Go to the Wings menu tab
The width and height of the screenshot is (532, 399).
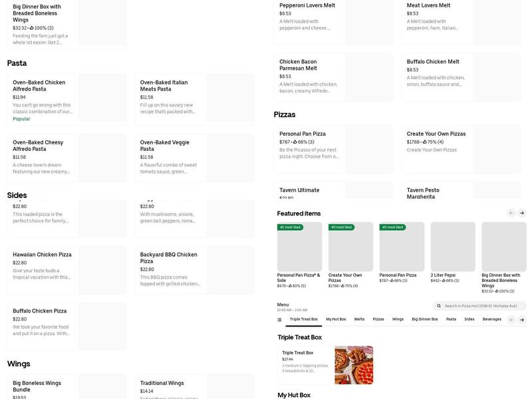[398, 319]
